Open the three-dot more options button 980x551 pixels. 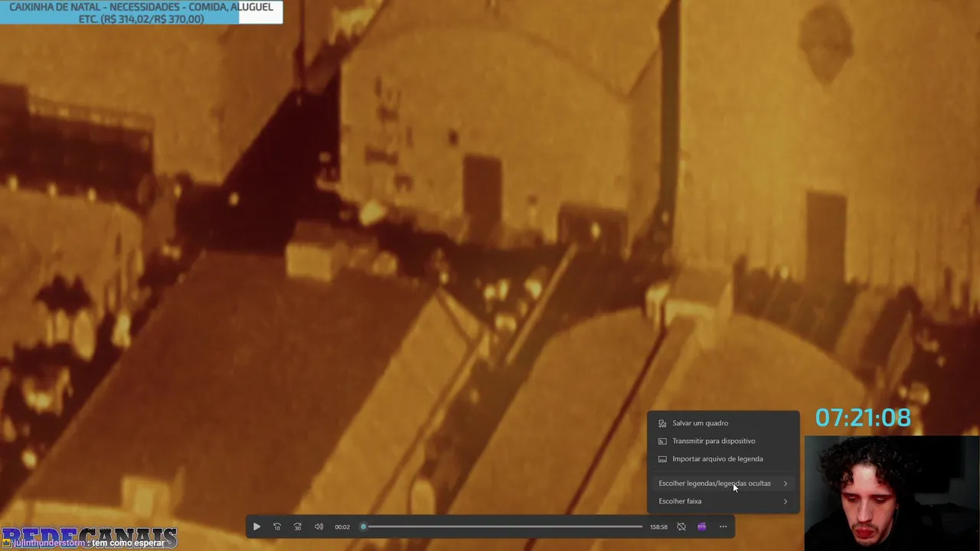[723, 527]
